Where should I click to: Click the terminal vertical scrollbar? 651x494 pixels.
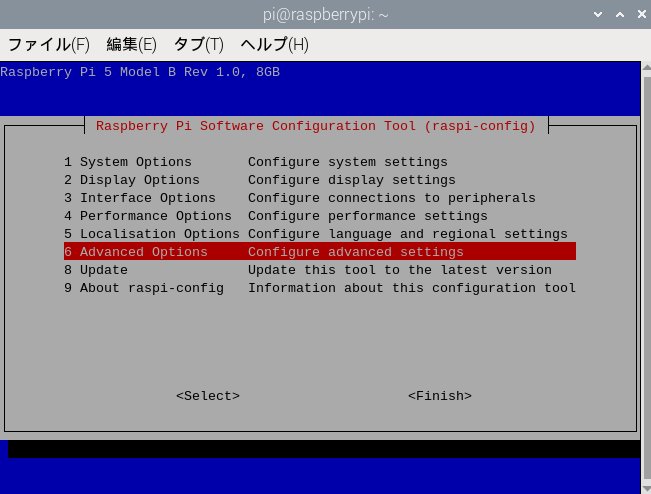tap(646, 277)
